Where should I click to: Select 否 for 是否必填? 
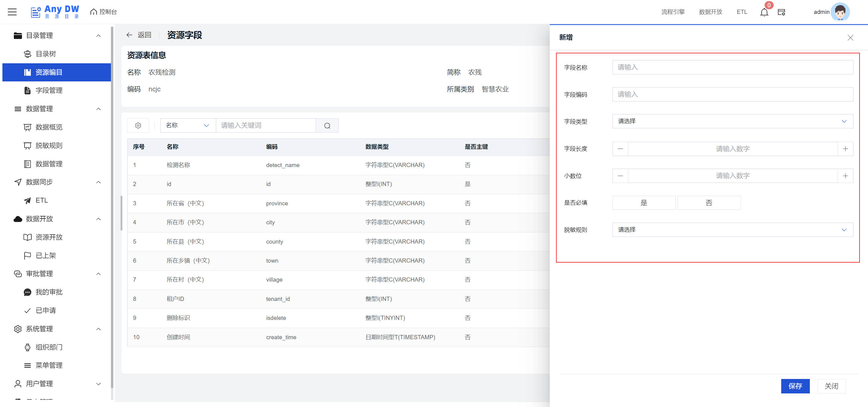click(x=709, y=203)
